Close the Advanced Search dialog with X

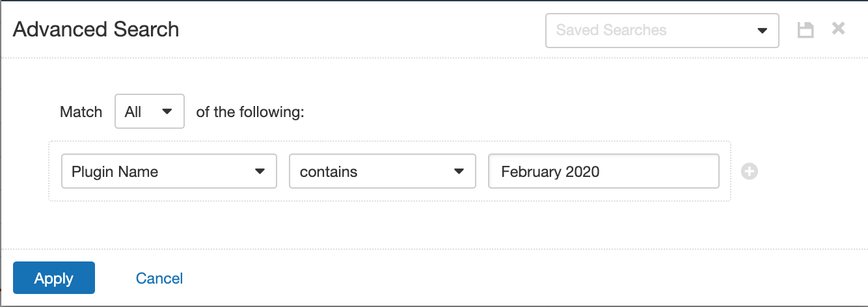tap(838, 29)
